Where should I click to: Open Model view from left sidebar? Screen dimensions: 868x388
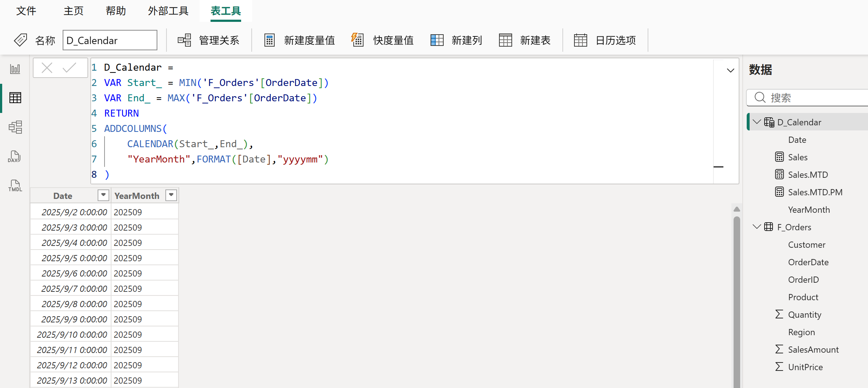click(15, 127)
